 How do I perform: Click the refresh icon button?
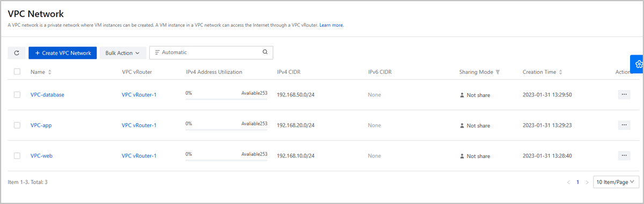point(17,53)
